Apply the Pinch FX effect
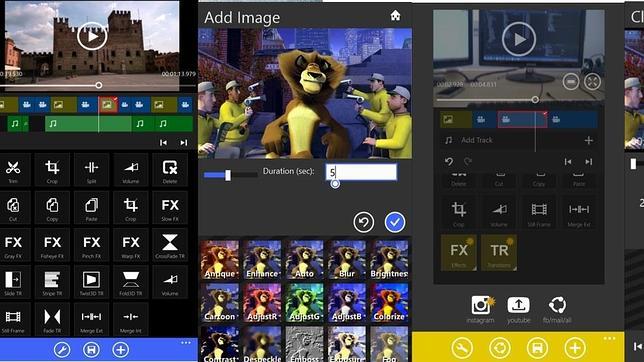Image resolution: width=644 pixels, height=362 pixels. click(x=91, y=245)
